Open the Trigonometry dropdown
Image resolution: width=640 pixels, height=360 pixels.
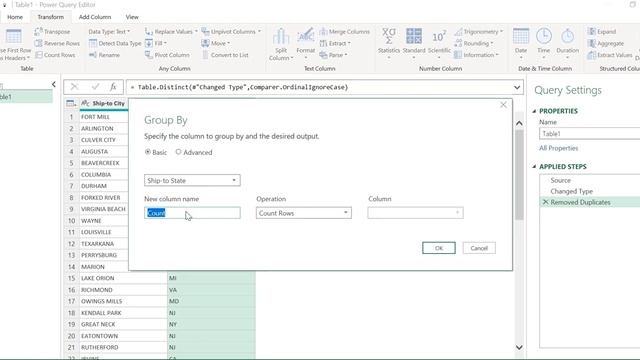click(x=479, y=31)
